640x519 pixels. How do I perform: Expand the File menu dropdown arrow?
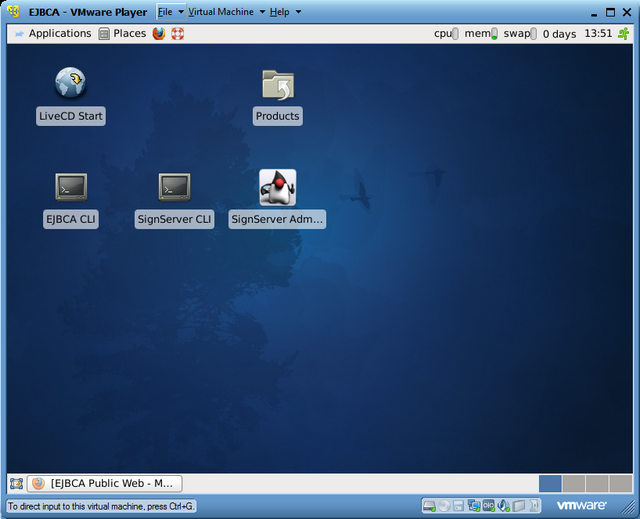(x=181, y=12)
